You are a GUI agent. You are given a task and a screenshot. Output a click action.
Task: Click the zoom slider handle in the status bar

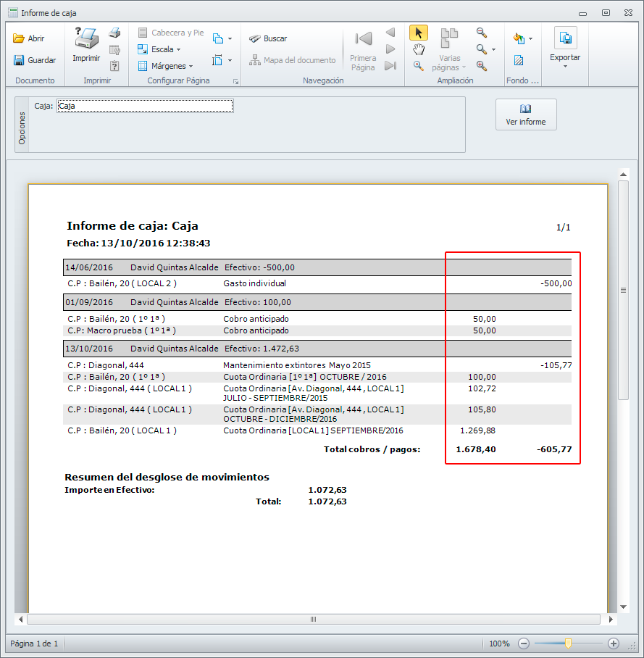point(569,643)
